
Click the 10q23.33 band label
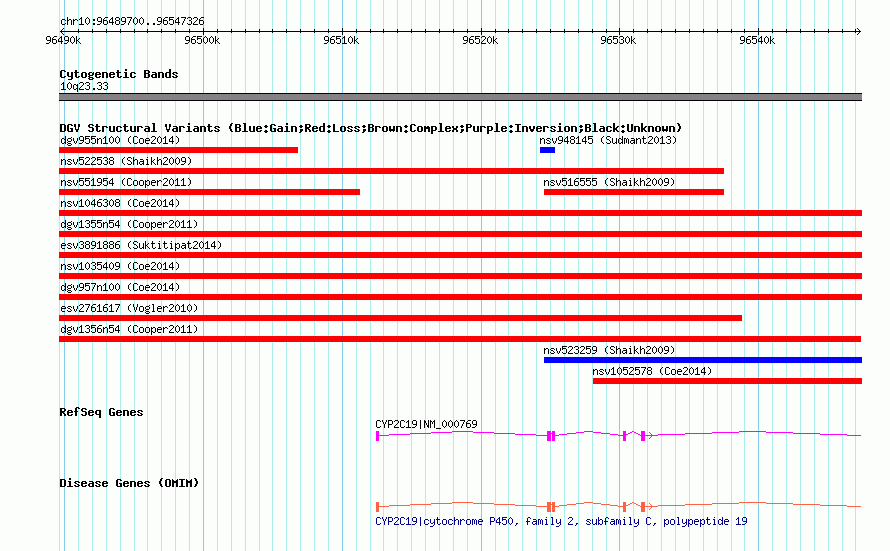point(84,86)
